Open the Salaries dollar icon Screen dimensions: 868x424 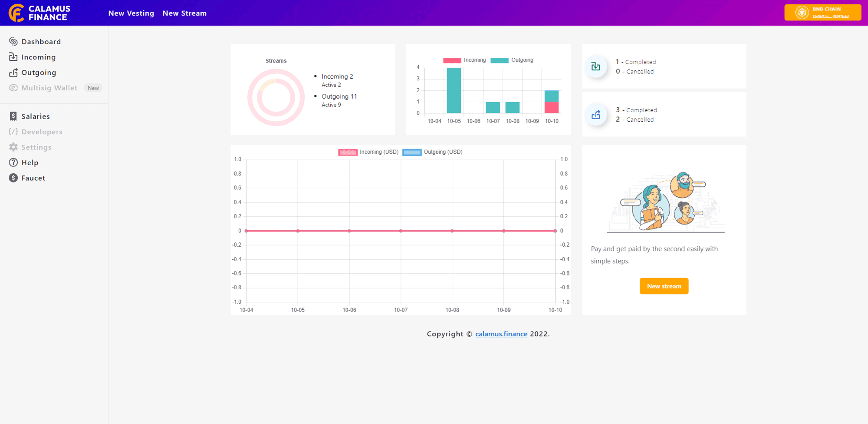tap(13, 116)
